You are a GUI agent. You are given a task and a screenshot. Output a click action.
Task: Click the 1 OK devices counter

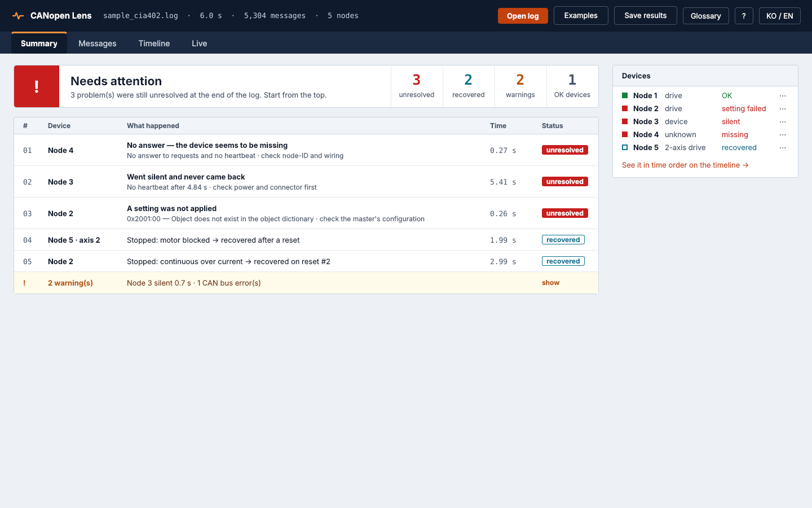pos(572,86)
